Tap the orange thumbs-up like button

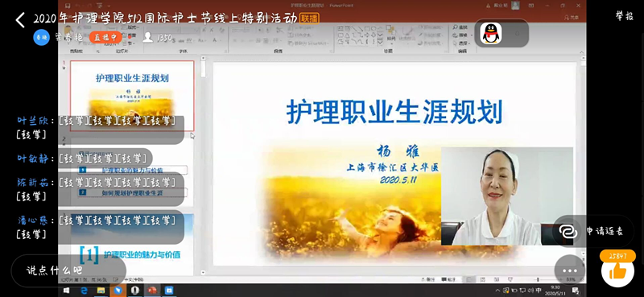click(617, 271)
